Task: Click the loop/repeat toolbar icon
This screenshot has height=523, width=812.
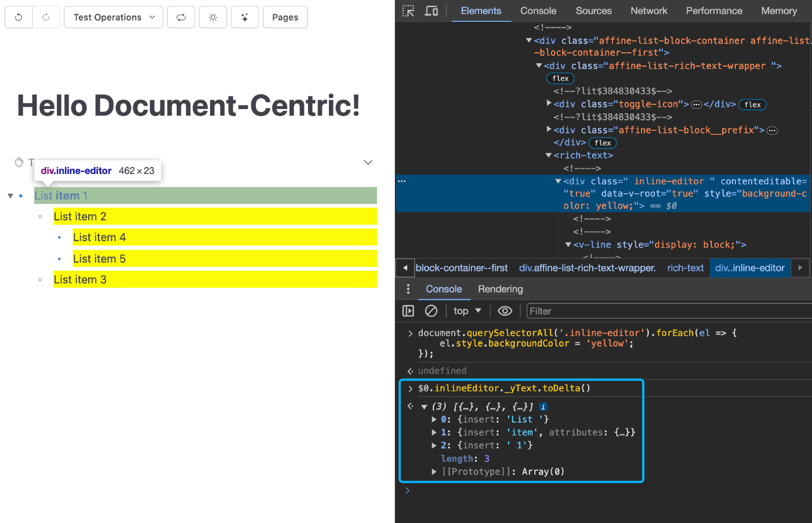Action: click(181, 17)
